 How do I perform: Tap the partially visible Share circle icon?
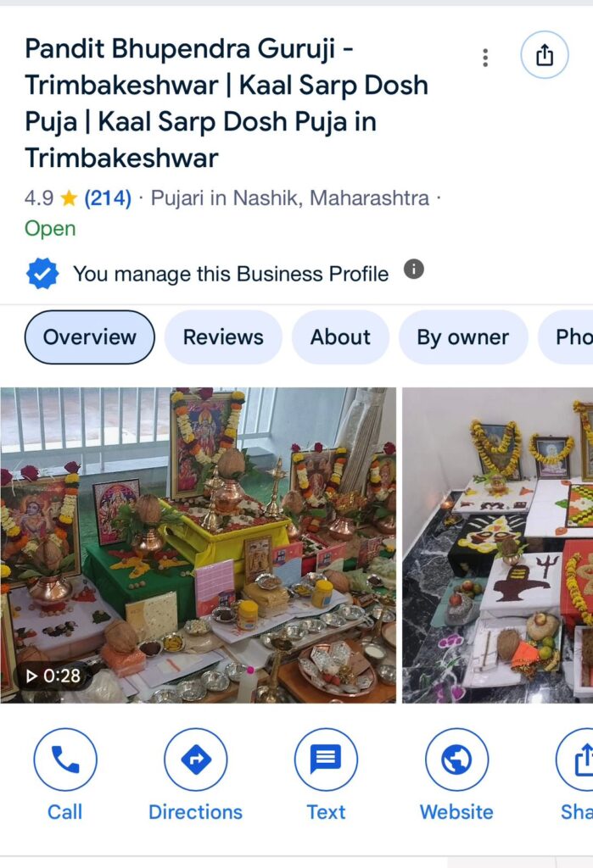574,759
